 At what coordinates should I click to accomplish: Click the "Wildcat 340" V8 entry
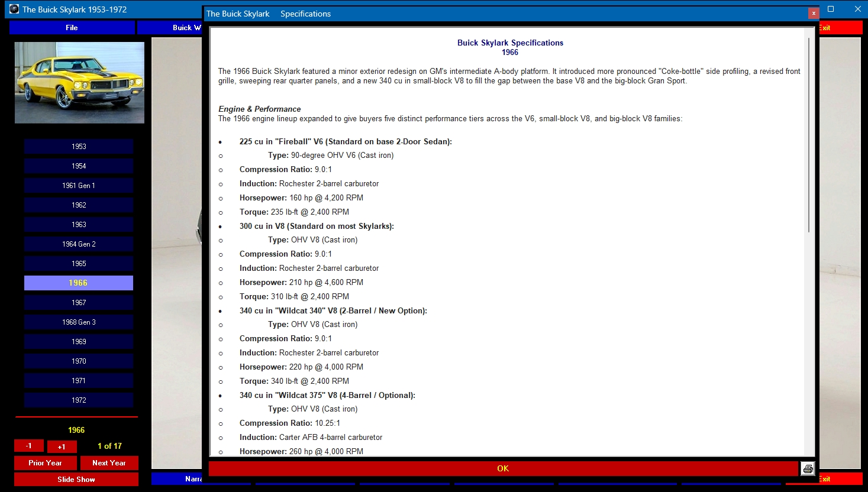(x=333, y=310)
